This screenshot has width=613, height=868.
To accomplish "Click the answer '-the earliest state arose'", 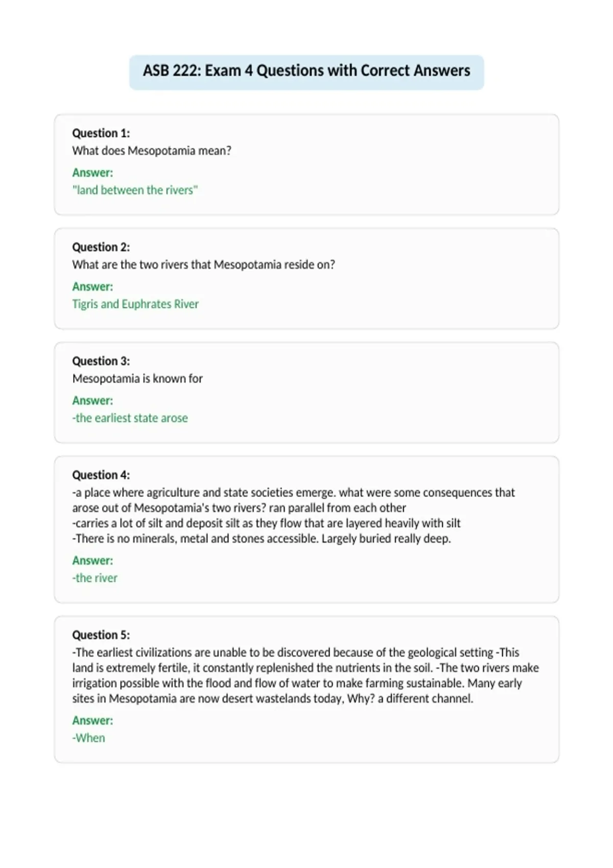I will click(x=130, y=418).
